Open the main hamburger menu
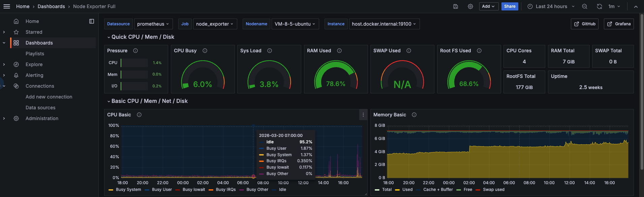 7,6
